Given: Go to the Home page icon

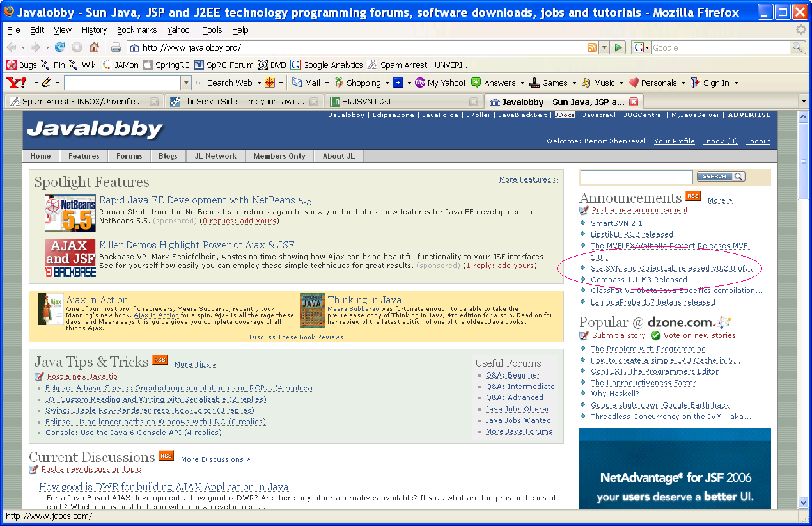Looking at the screenshot, I should [x=94, y=47].
